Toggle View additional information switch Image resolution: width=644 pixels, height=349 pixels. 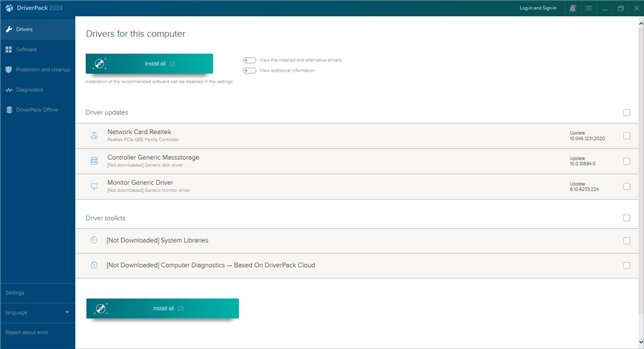click(x=249, y=70)
